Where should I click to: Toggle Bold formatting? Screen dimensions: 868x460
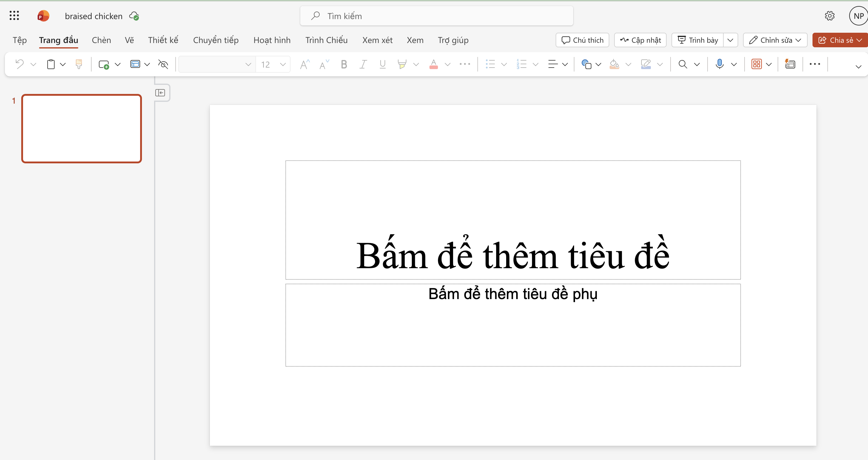tap(344, 64)
